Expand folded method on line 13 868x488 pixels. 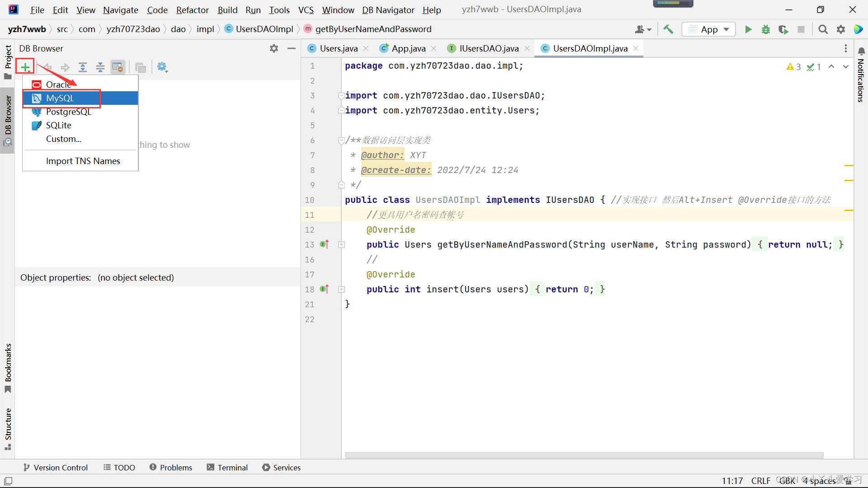342,244
